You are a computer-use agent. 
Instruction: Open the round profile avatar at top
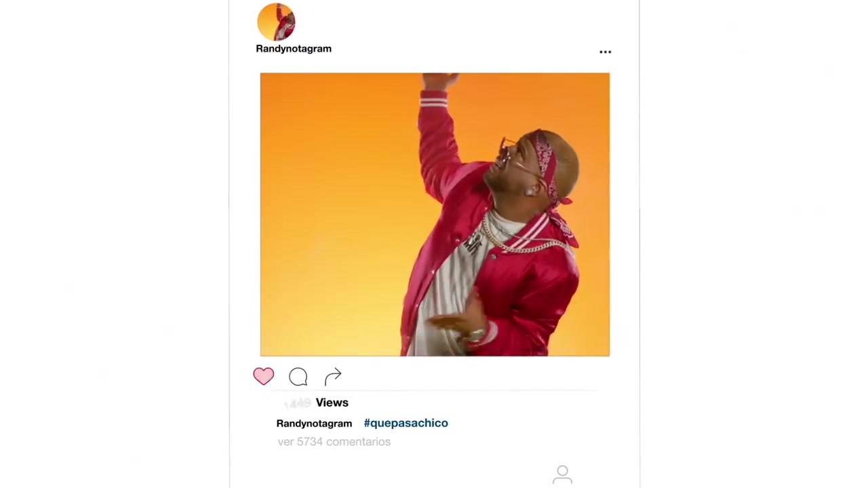(x=276, y=22)
